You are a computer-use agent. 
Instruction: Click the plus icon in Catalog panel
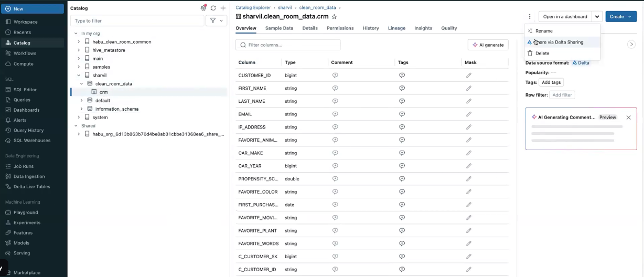[x=223, y=8]
